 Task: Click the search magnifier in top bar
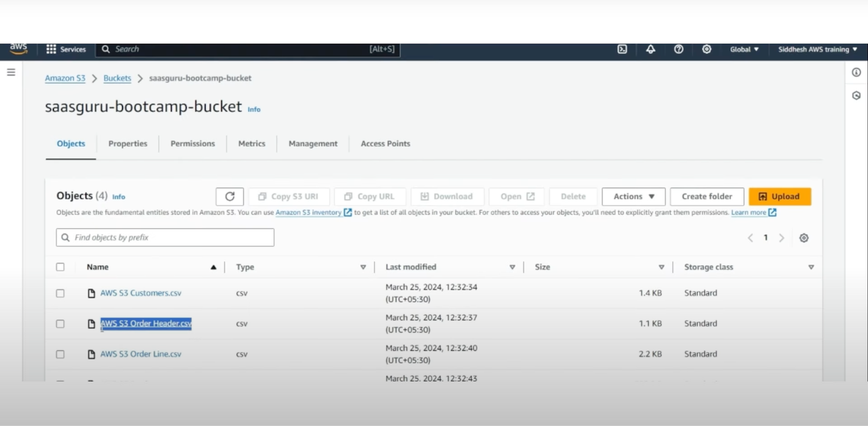coord(106,49)
